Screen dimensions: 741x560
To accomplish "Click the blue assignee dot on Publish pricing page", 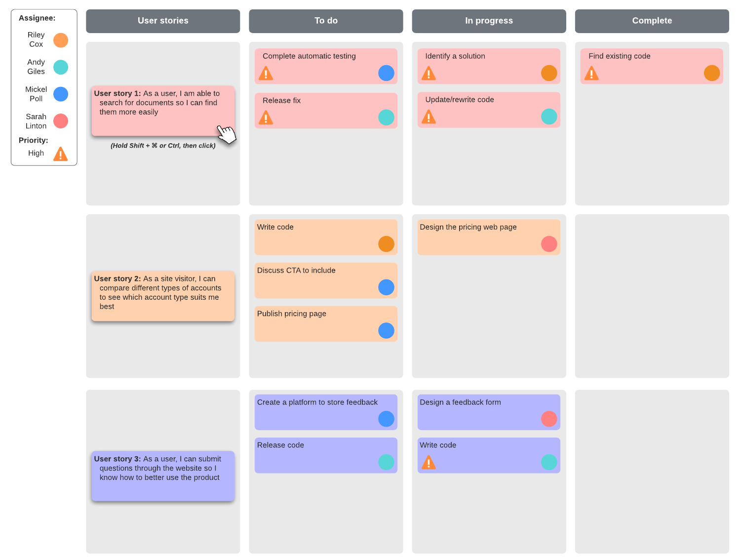I will pyautogui.click(x=386, y=330).
